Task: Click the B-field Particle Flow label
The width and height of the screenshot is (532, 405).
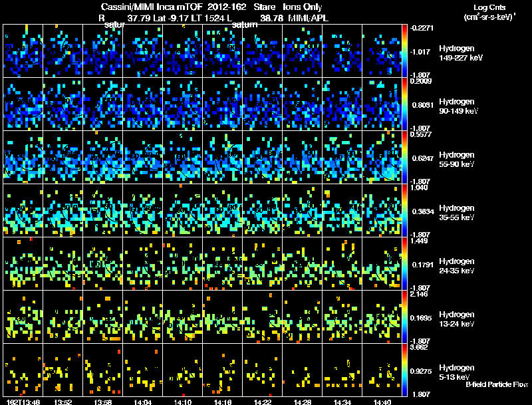Action: [x=497, y=384]
